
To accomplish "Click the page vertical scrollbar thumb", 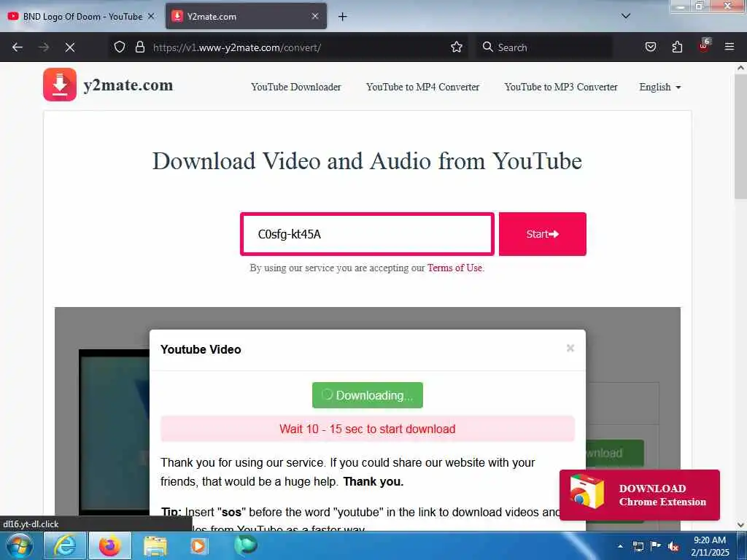I will coord(740,136).
